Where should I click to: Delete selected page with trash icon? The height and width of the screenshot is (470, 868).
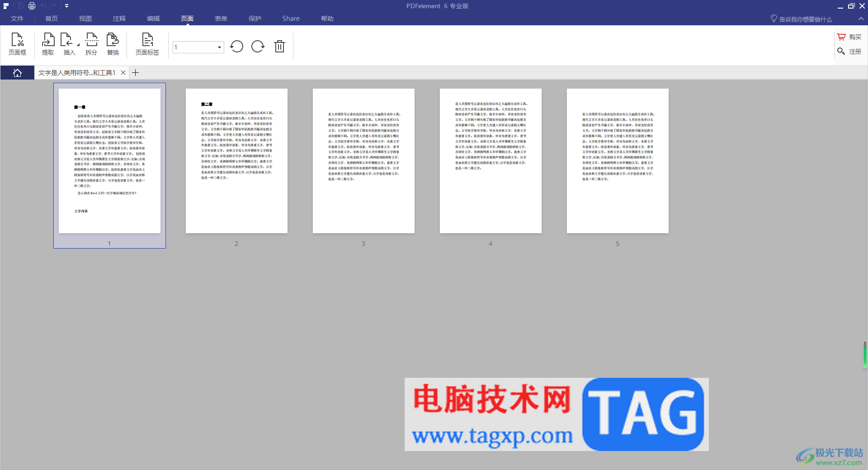point(280,47)
